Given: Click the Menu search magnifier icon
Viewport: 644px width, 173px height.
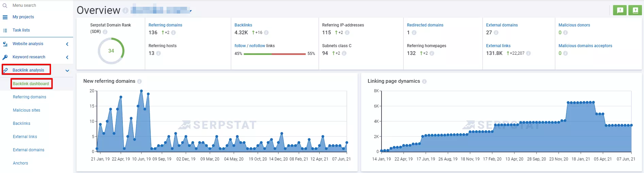Looking at the screenshot, I should click(5, 5).
